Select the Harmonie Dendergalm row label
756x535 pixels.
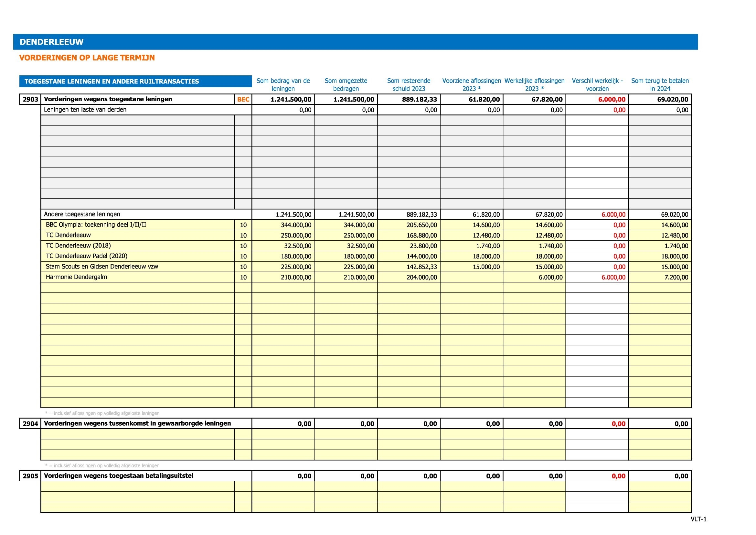[x=76, y=277]
